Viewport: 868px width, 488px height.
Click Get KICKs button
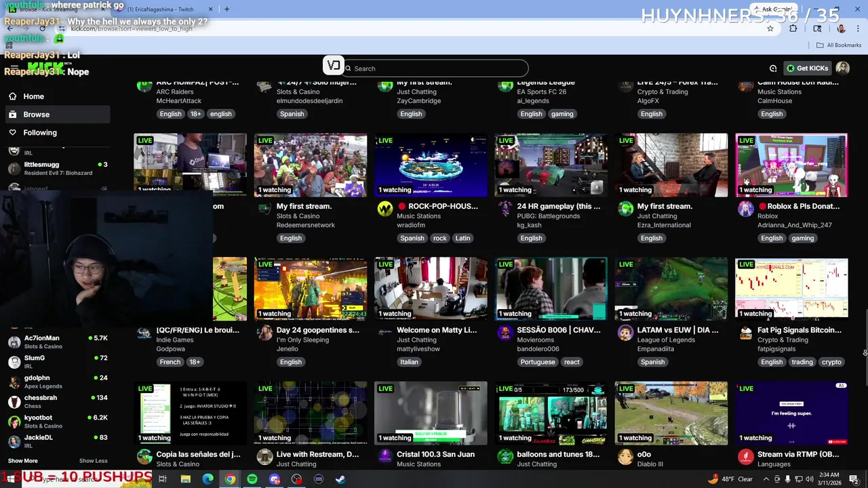tap(807, 68)
